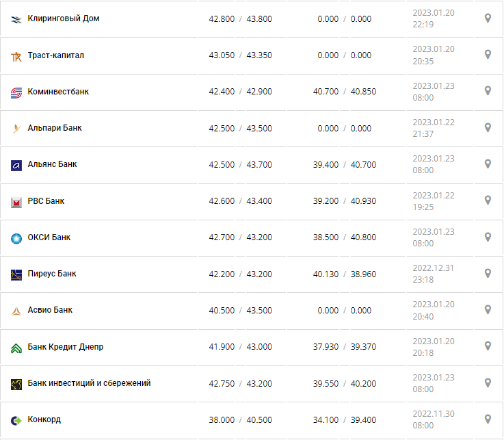Click location pin for Конкорд
Viewport: 504px width, 440px height.
(x=488, y=419)
